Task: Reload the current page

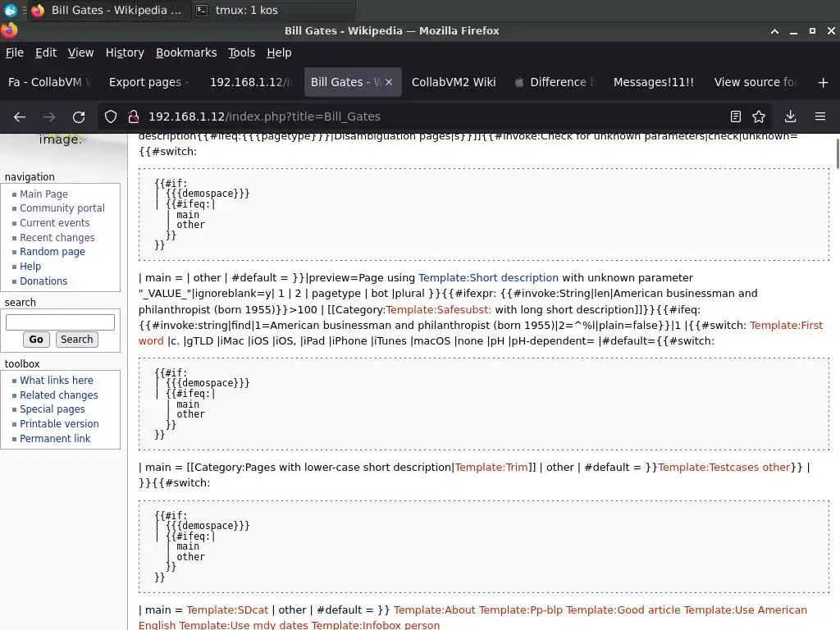Action: (x=79, y=116)
